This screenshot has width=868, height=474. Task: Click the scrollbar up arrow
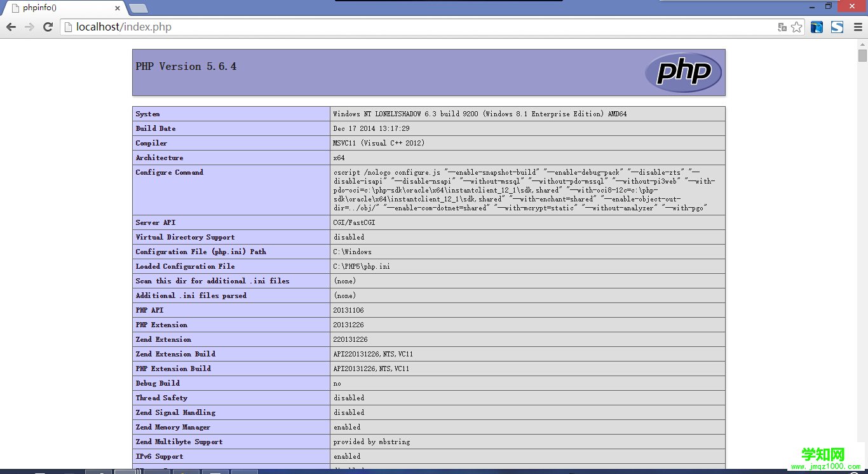[x=862, y=44]
